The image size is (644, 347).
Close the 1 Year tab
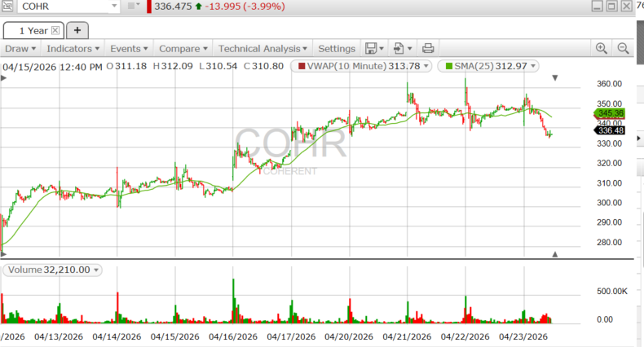tap(55, 30)
